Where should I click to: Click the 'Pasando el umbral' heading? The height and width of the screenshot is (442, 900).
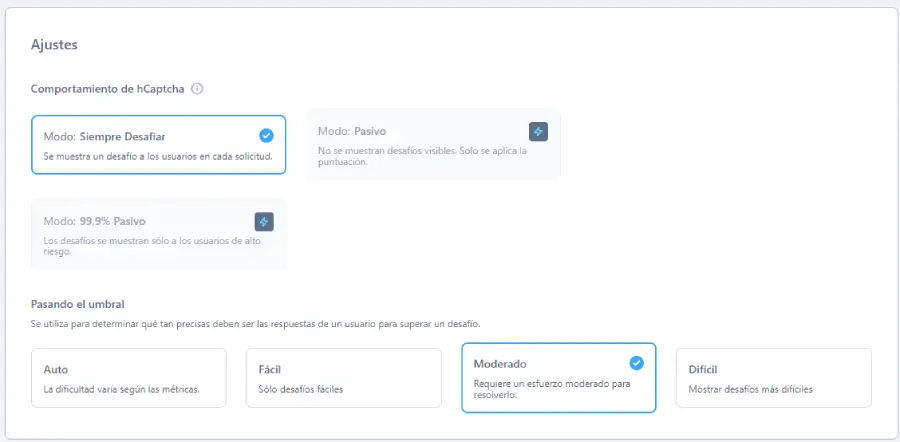click(x=77, y=303)
